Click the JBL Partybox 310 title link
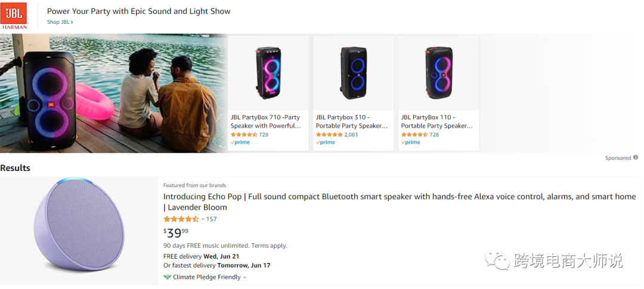This screenshot has width=644, height=289. pyautogui.click(x=352, y=122)
